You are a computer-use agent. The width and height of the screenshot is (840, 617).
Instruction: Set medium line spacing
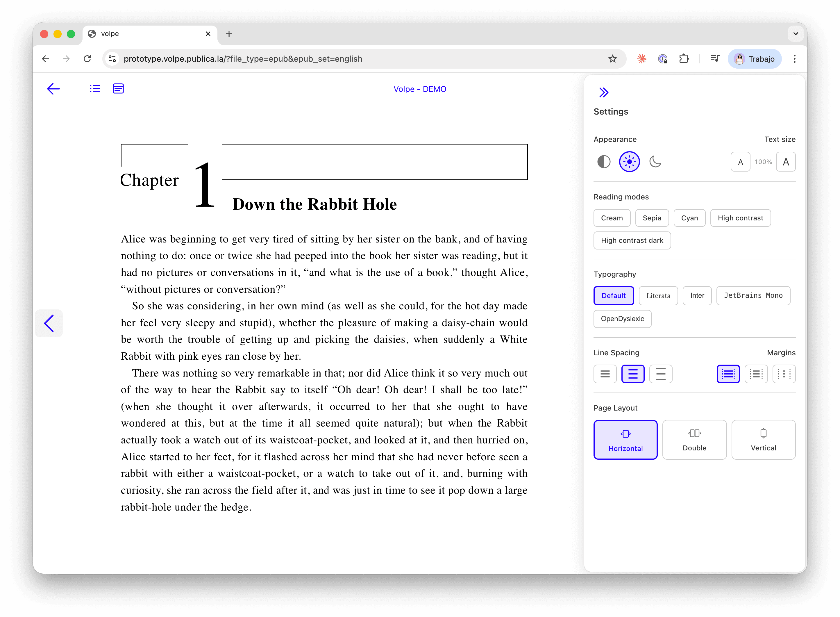click(x=633, y=374)
